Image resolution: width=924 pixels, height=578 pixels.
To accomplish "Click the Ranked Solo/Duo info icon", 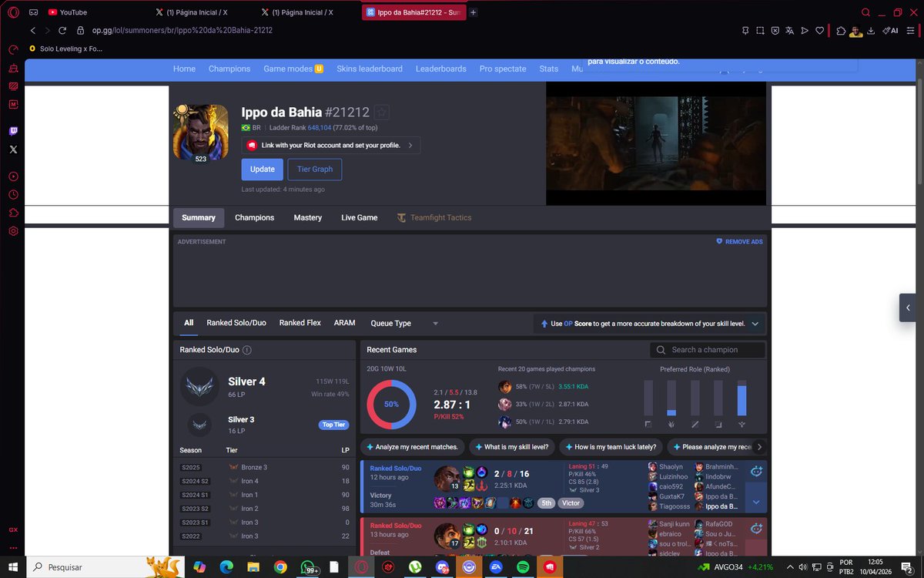I will pos(247,350).
